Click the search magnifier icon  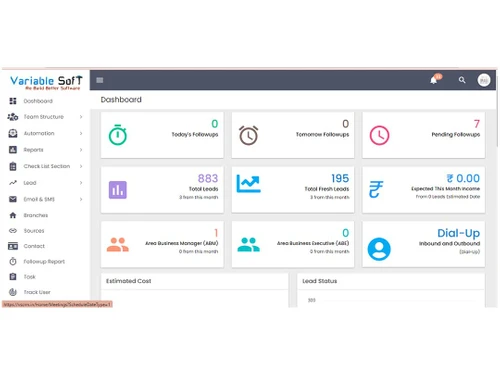462,80
